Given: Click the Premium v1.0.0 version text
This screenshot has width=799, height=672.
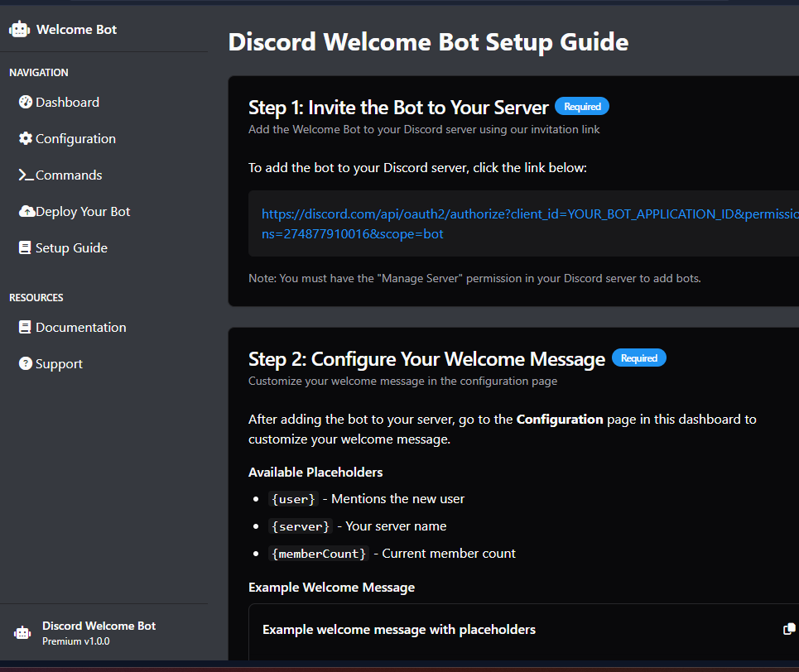Looking at the screenshot, I should [x=76, y=641].
